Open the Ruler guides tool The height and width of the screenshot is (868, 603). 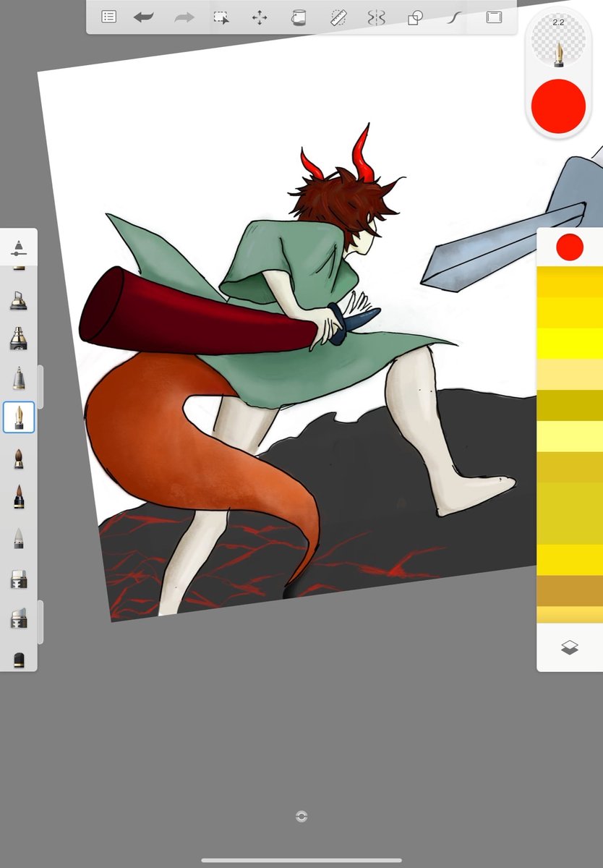click(338, 17)
